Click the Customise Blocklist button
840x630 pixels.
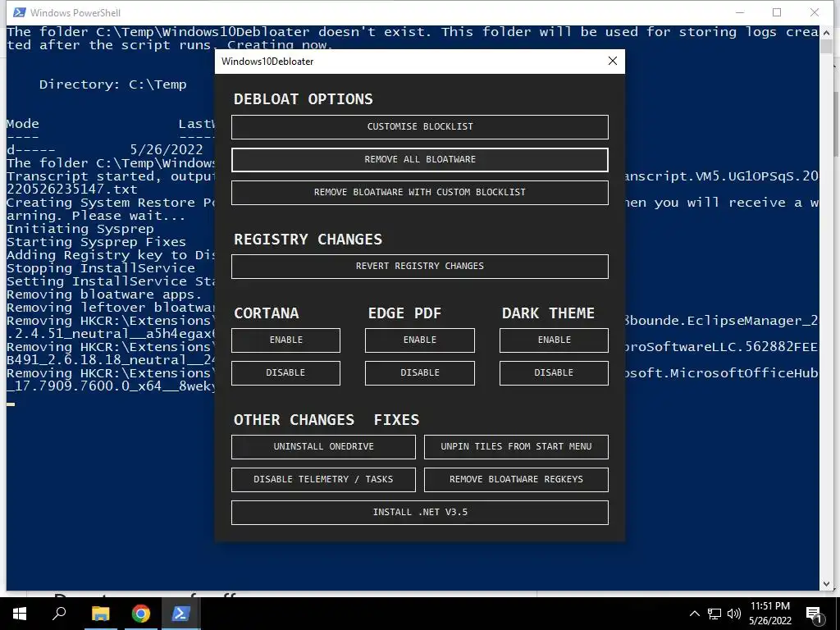pyautogui.click(x=419, y=127)
